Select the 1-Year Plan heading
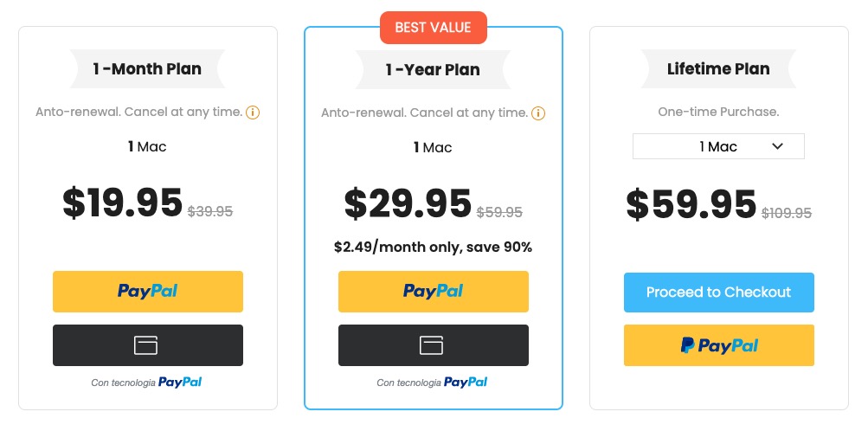Viewport: 868px width, 431px height. click(x=433, y=69)
